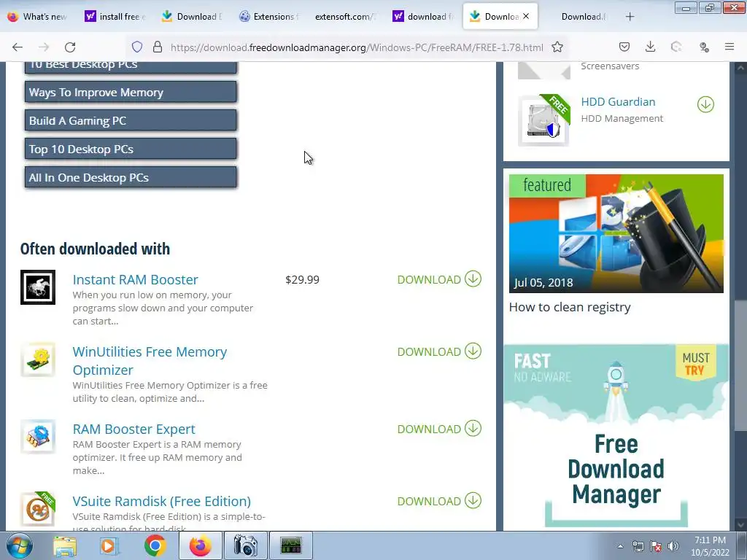The height and width of the screenshot is (560, 747).
Task: Click the Free Download Manager banner
Action: tap(616, 436)
